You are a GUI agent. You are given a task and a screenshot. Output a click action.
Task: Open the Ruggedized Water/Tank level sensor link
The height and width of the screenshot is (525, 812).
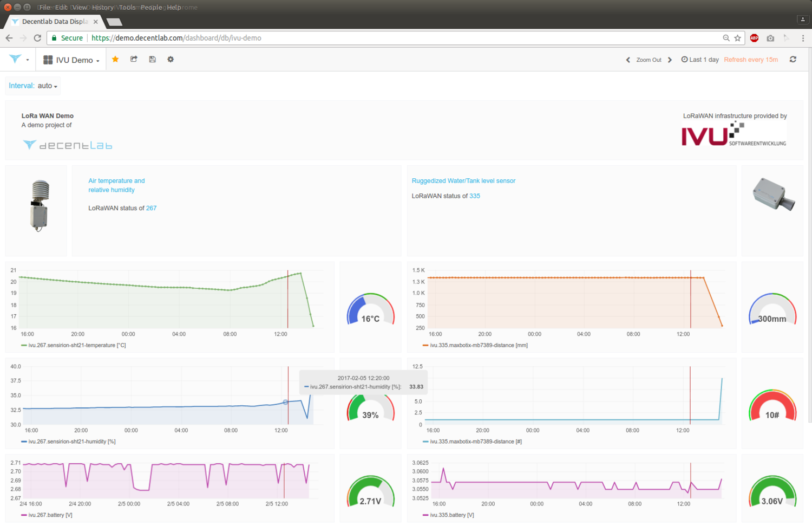click(x=463, y=181)
